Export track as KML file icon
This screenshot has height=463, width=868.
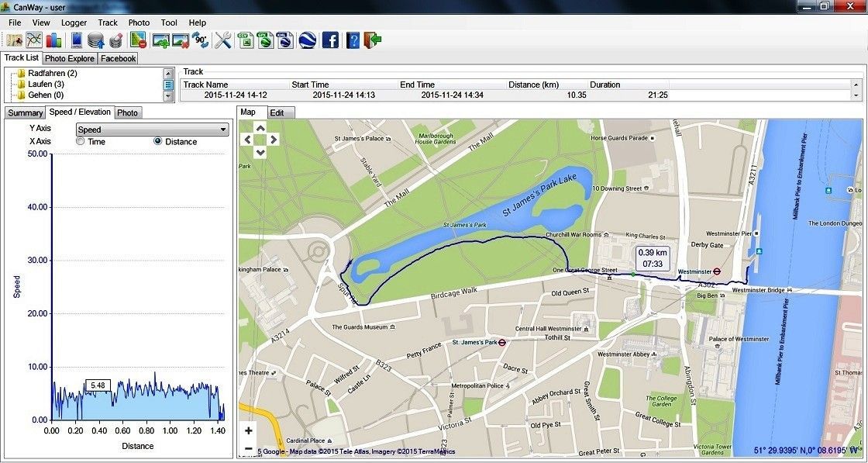285,40
